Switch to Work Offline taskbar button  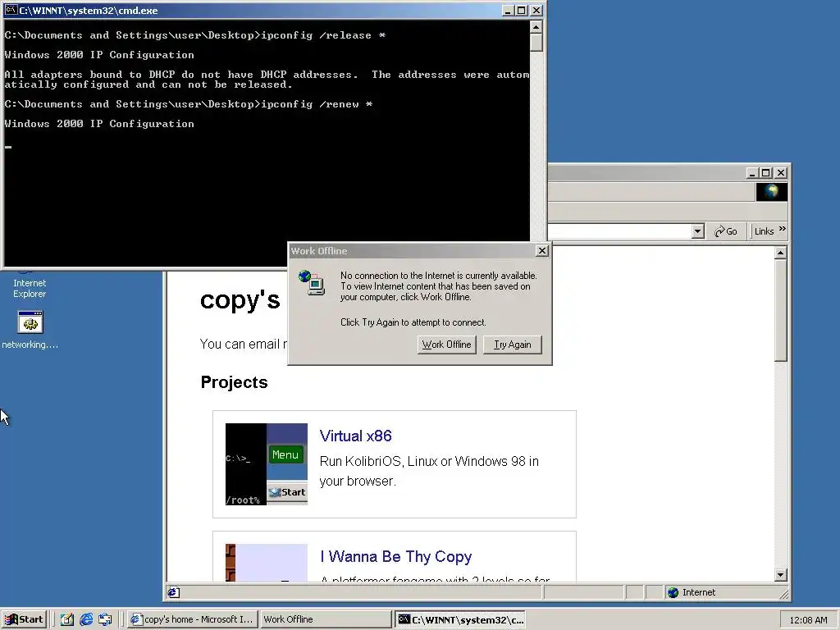point(326,619)
